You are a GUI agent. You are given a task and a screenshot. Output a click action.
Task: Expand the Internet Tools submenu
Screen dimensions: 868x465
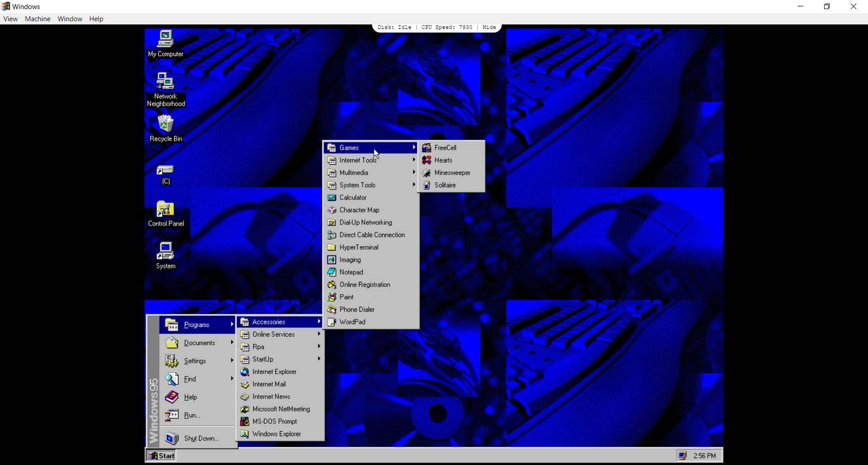pos(371,160)
